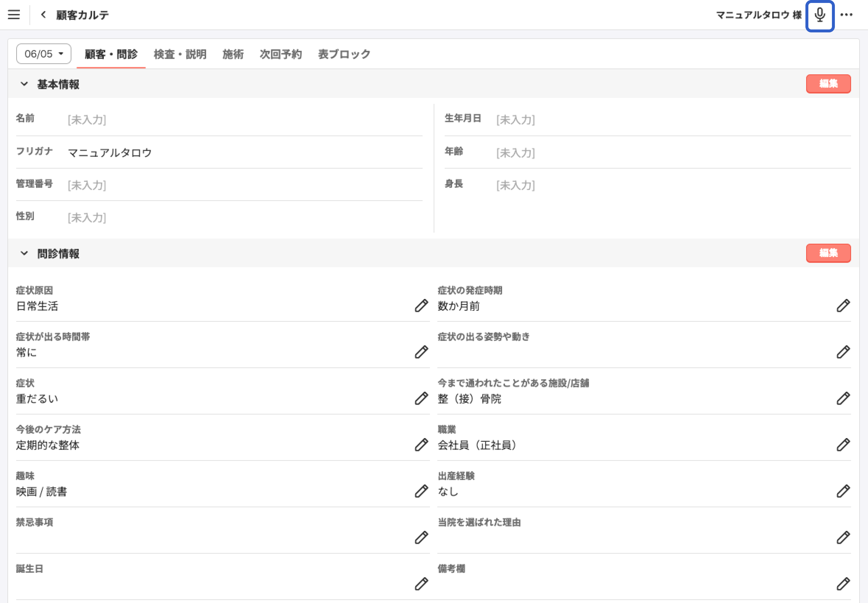The height and width of the screenshot is (603, 868).
Task: Click the 会社員（正社員） value
Action: [x=477, y=445]
